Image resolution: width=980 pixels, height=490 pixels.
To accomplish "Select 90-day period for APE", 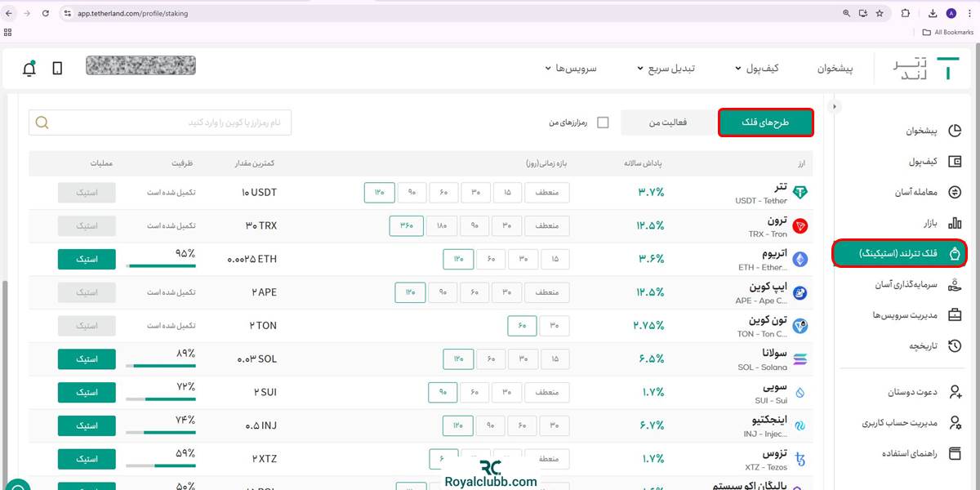I will point(443,292).
